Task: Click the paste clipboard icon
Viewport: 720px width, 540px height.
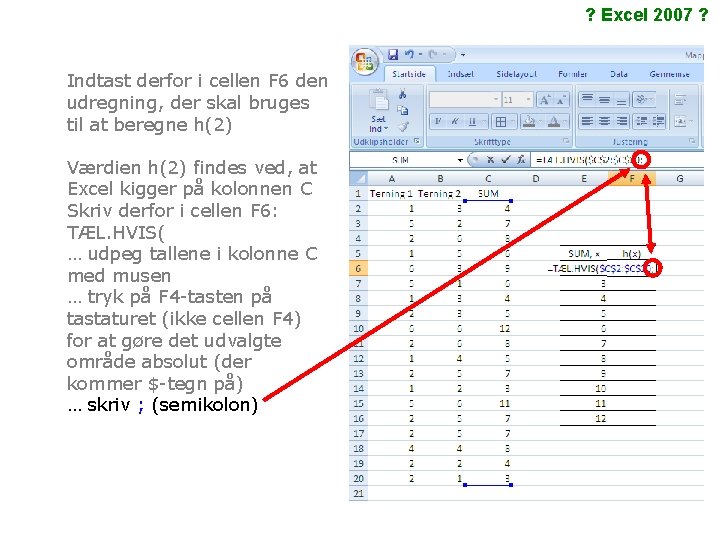Action: pyautogui.click(x=379, y=100)
